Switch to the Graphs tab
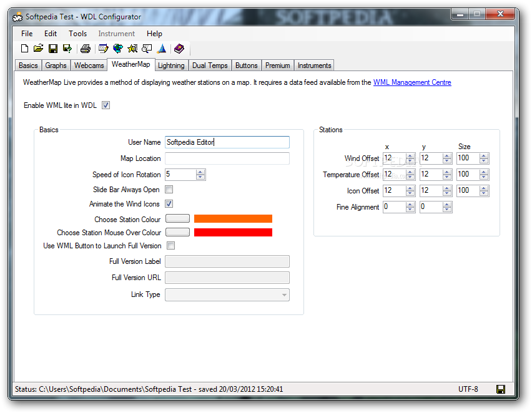The height and width of the screenshot is (413, 532). click(x=56, y=66)
